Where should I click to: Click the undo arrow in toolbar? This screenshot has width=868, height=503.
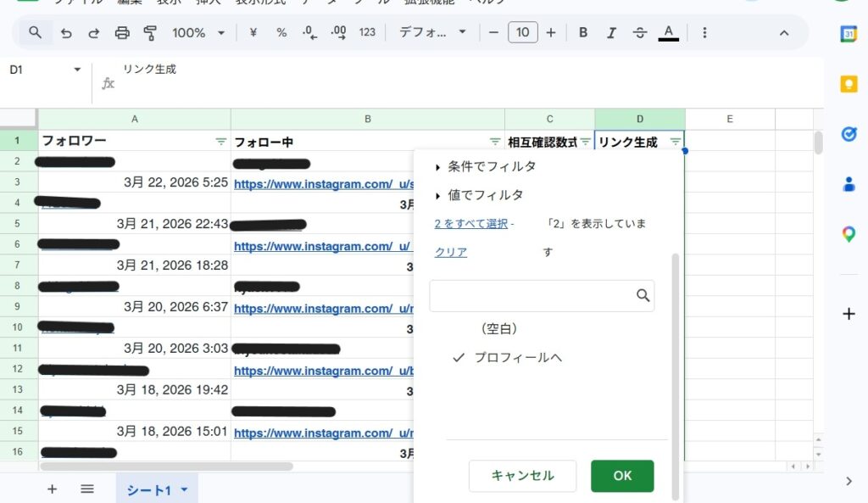pos(66,33)
